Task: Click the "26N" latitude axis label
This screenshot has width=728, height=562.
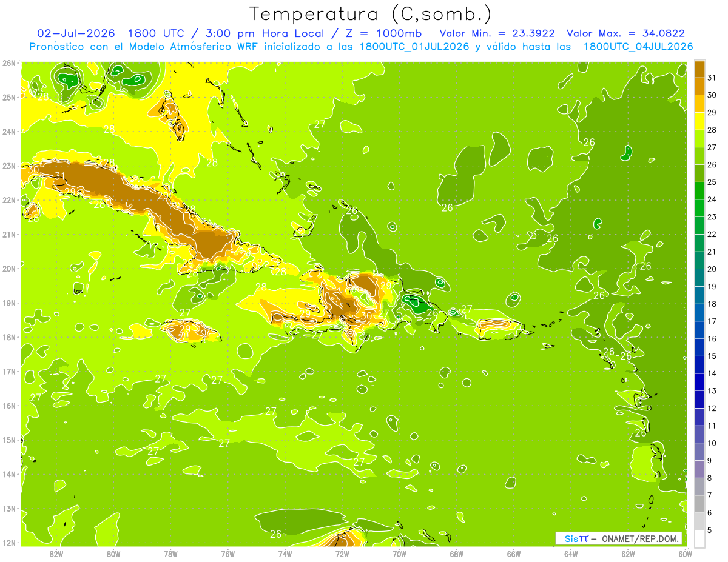Action: [10, 63]
